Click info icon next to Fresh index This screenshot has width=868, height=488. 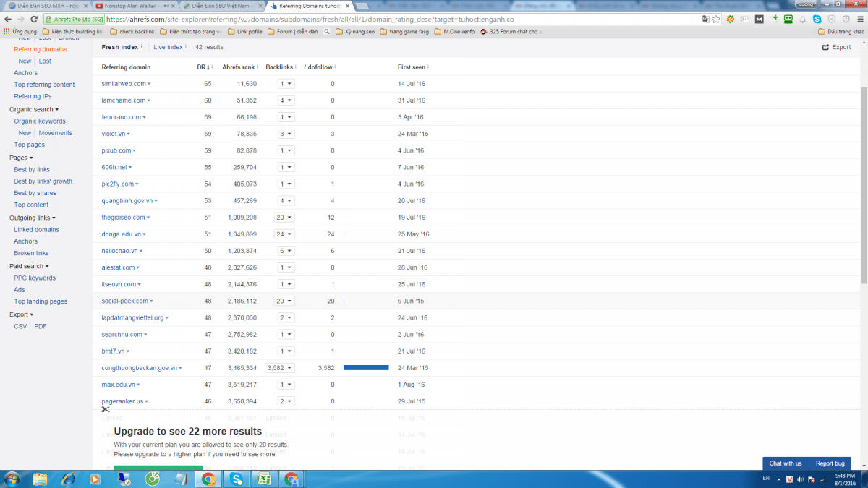click(x=141, y=46)
